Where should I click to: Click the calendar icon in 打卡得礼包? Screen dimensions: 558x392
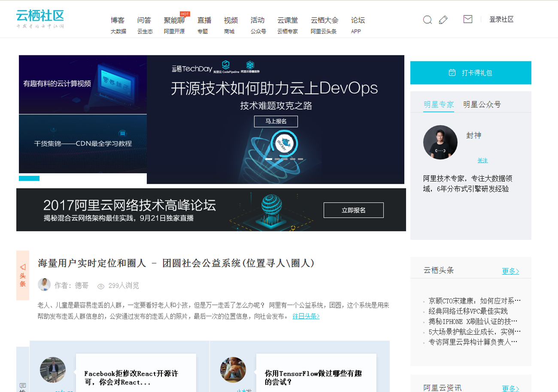click(452, 73)
